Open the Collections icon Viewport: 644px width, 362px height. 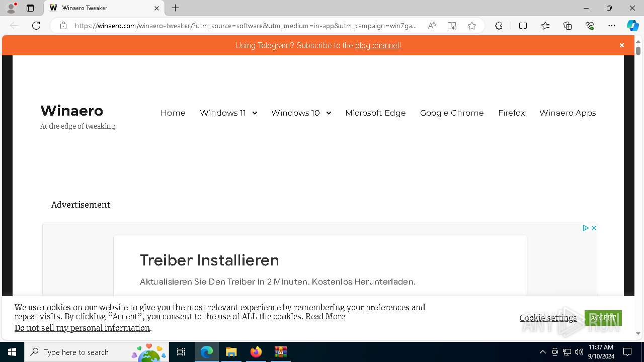coord(568,26)
